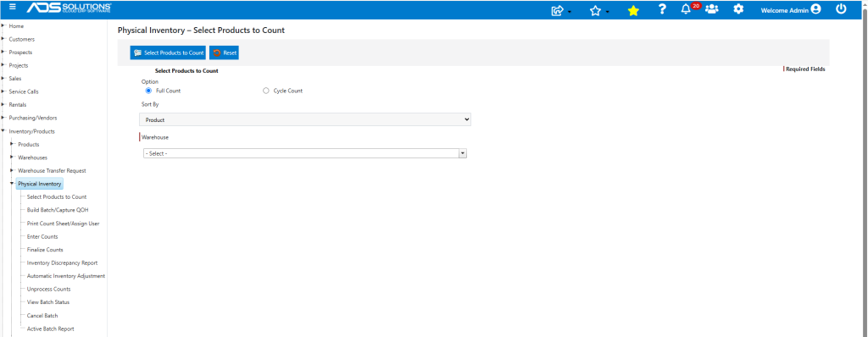Screen dimensions: 868x337
Task: Open Service Calls in the sidebar
Action: pyautogui.click(x=24, y=91)
